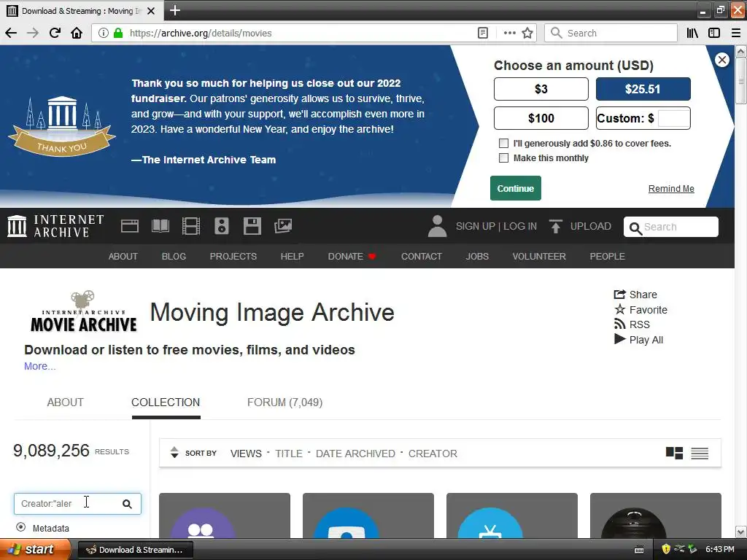The image size is (747, 560).
Task: Click LOG IN link
Action: (520, 226)
